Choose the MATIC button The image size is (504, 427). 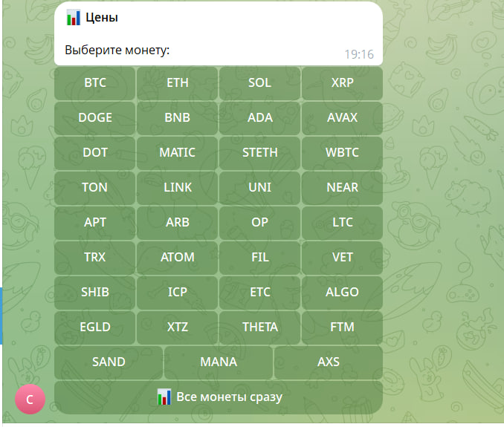point(178,153)
